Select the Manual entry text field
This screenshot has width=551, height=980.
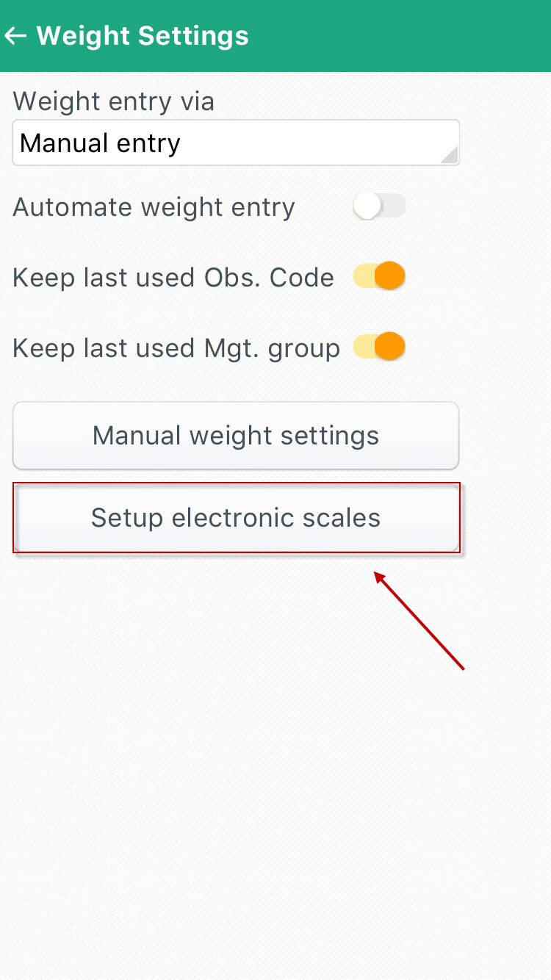click(x=236, y=143)
